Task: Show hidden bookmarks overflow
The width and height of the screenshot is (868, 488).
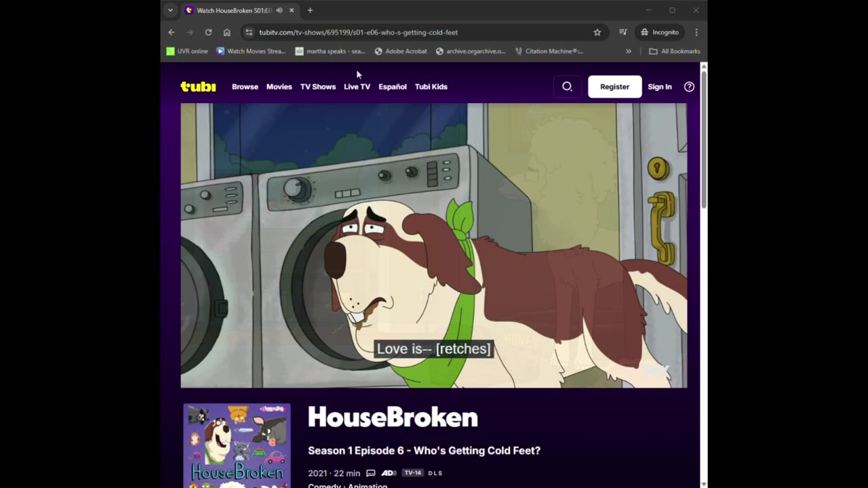Action: 629,51
